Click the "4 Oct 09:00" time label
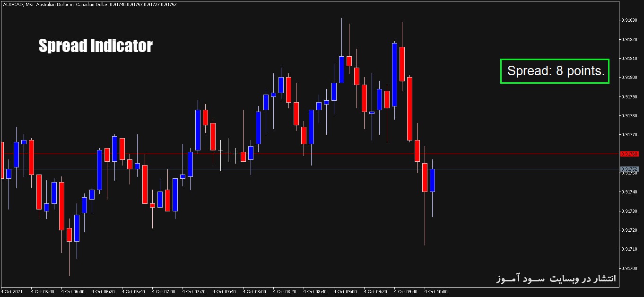 (346, 292)
